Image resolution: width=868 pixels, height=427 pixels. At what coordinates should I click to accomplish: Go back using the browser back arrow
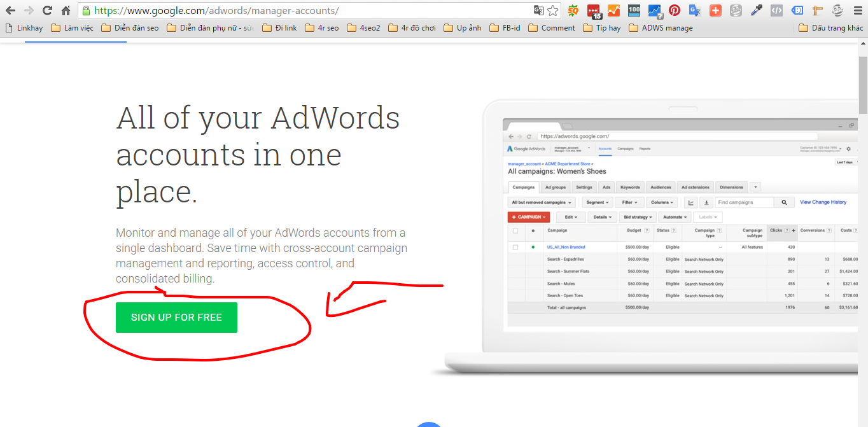[x=10, y=10]
